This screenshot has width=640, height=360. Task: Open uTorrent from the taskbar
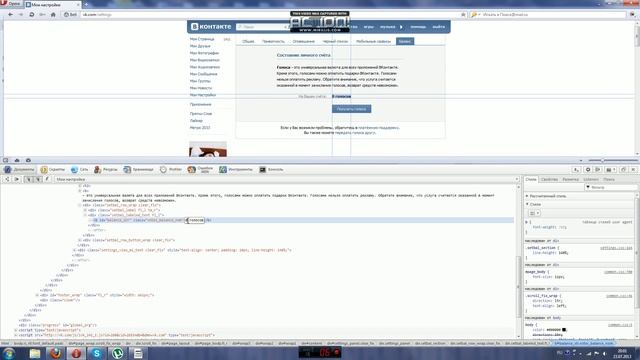click(x=118, y=353)
